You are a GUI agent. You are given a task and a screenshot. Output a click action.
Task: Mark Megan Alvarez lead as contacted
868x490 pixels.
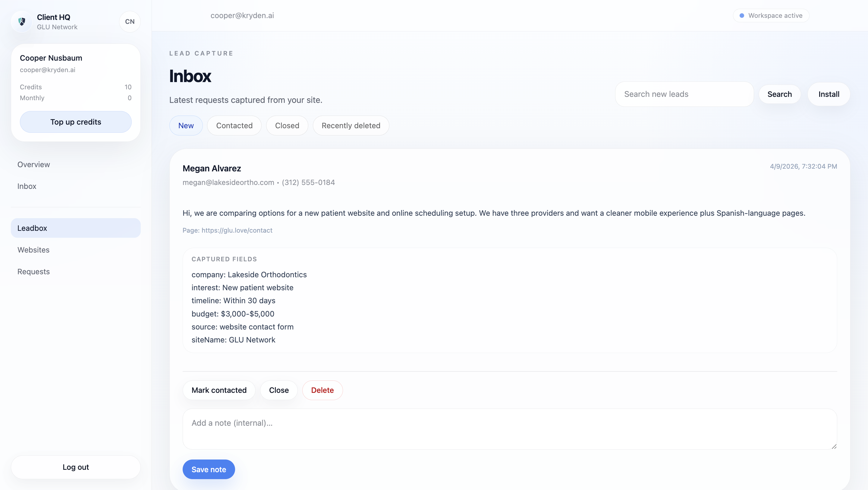219,390
